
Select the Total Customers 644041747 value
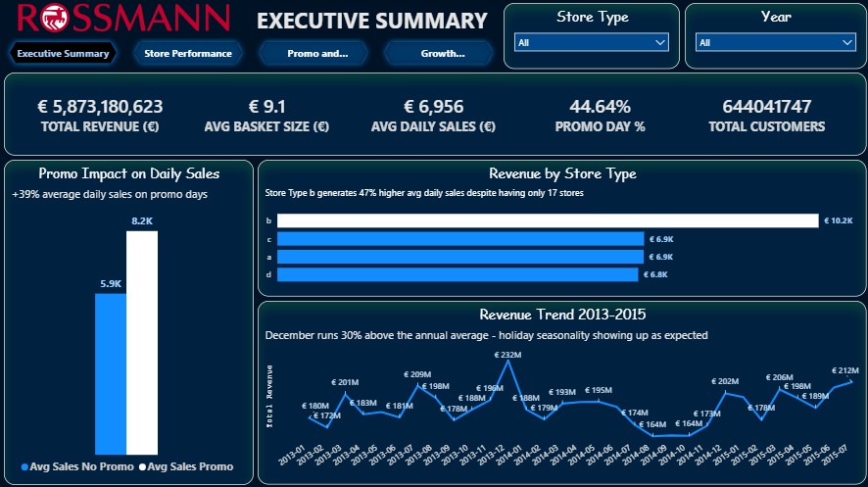[x=767, y=106]
